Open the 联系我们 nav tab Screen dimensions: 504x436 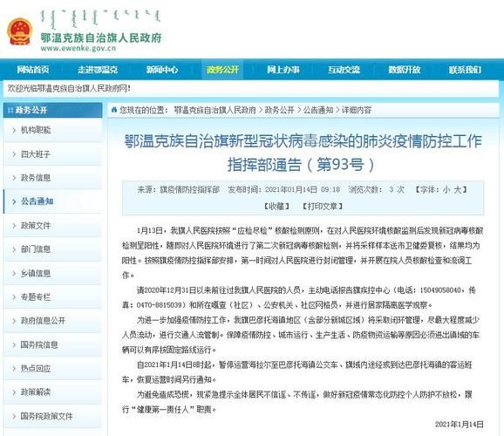(465, 70)
